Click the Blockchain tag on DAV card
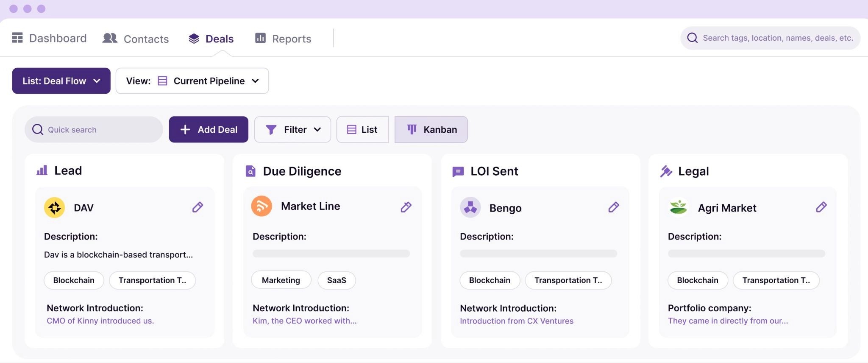 (x=74, y=280)
